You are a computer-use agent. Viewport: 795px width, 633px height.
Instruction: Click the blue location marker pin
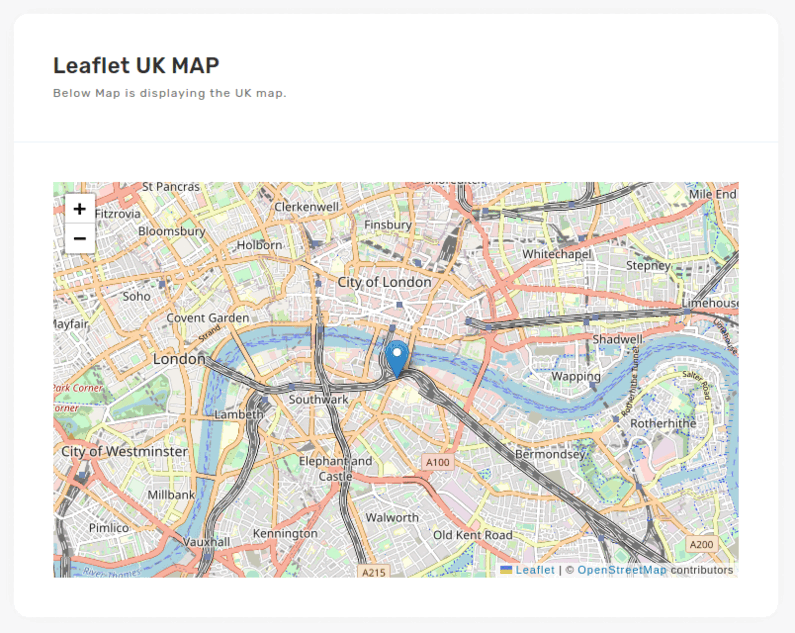[397, 357]
